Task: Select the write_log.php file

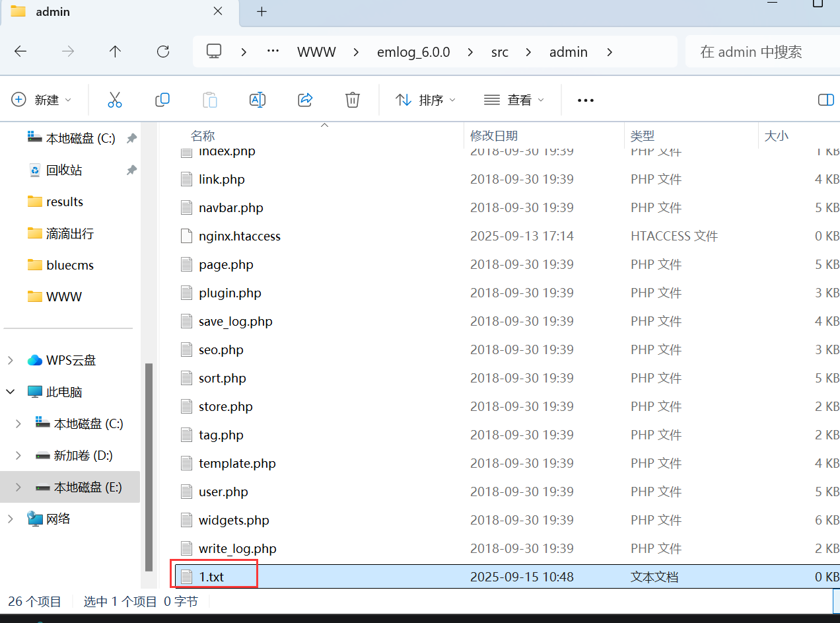Action: [x=237, y=549]
